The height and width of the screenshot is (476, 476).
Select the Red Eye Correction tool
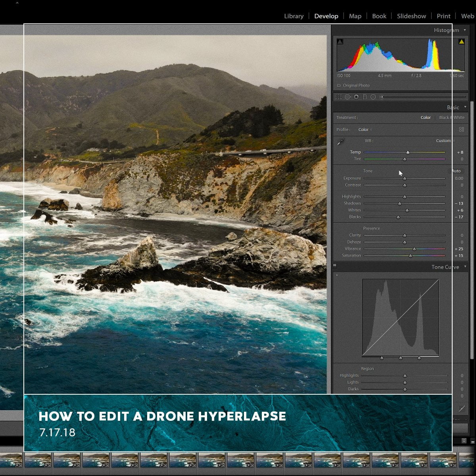click(x=356, y=96)
